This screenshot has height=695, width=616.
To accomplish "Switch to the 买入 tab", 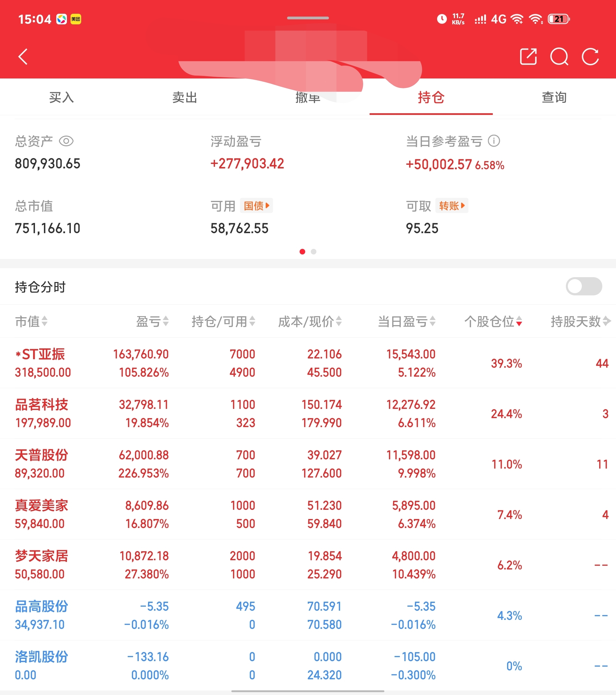I will point(62,97).
